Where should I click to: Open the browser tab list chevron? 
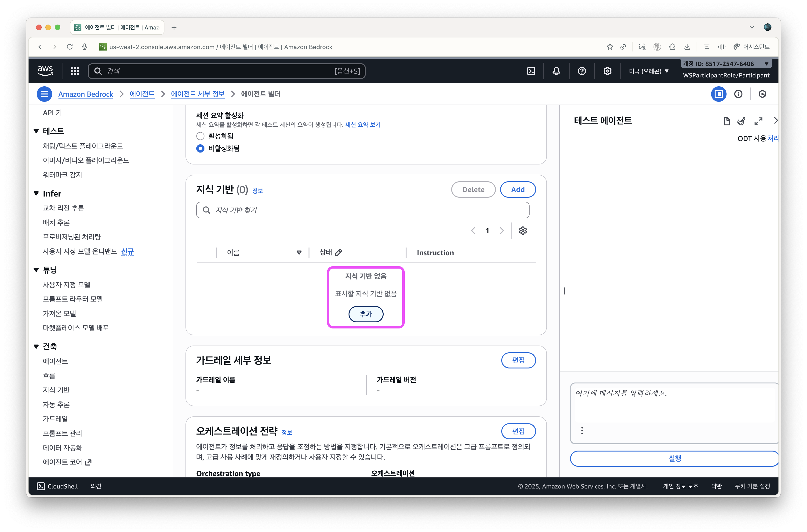tap(751, 27)
